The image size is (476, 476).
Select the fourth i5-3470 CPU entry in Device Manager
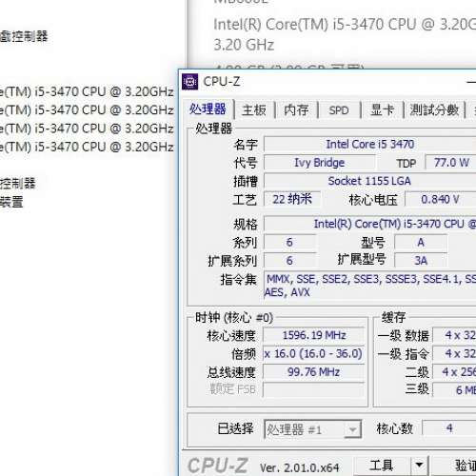click(87, 147)
